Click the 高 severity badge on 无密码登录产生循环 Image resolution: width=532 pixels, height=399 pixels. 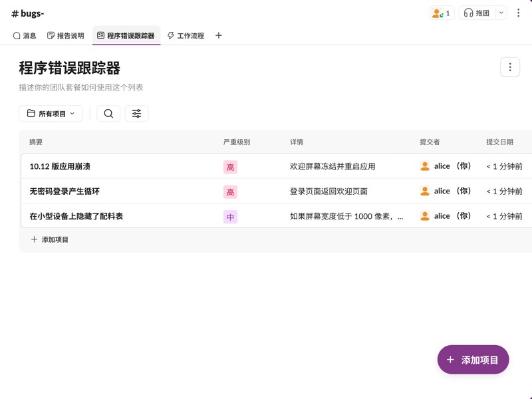coord(229,191)
